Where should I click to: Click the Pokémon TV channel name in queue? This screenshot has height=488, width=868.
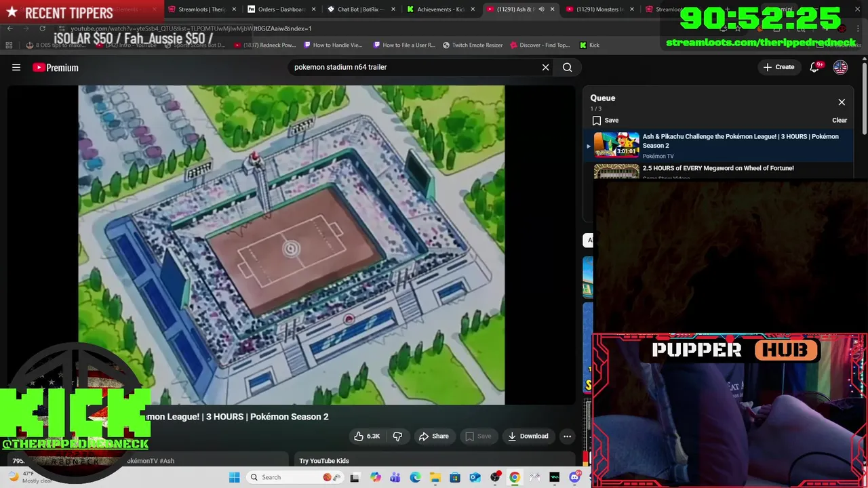(658, 156)
